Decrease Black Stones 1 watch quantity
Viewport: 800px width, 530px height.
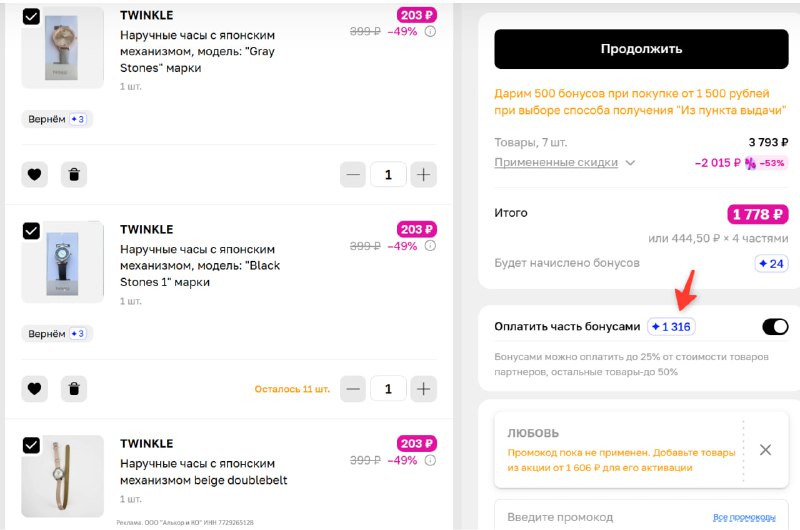pyautogui.click(x=352, y=389)
